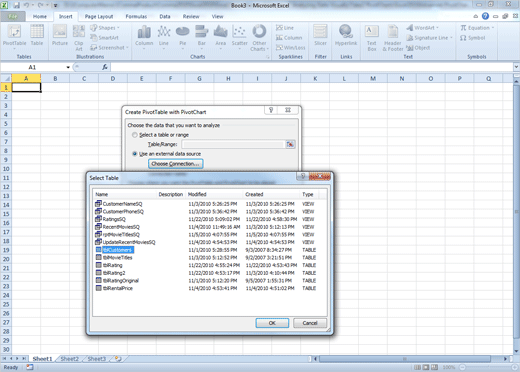520x372 pixels.
Task: Sort by Name column header
Action: [102, 194]
